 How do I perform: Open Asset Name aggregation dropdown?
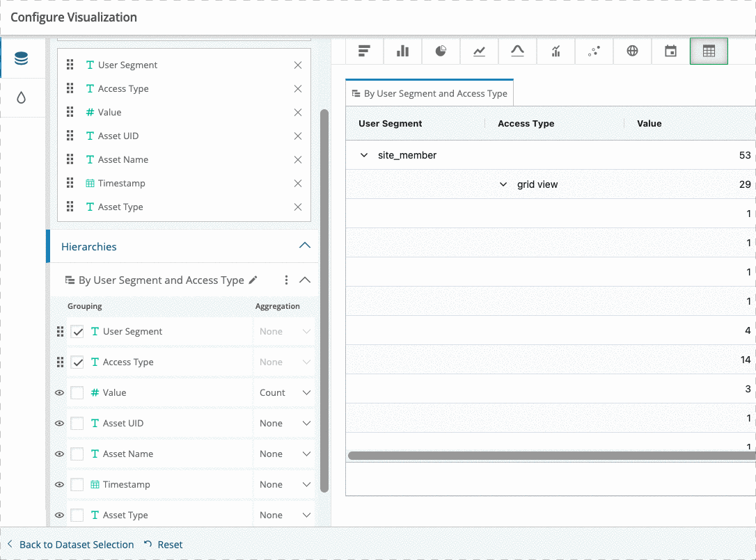[285, 454]
